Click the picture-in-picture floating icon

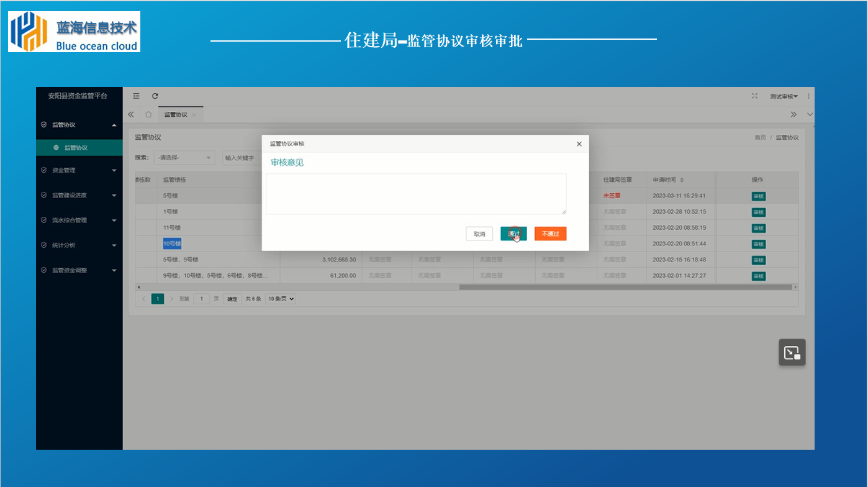pos(792,352)
